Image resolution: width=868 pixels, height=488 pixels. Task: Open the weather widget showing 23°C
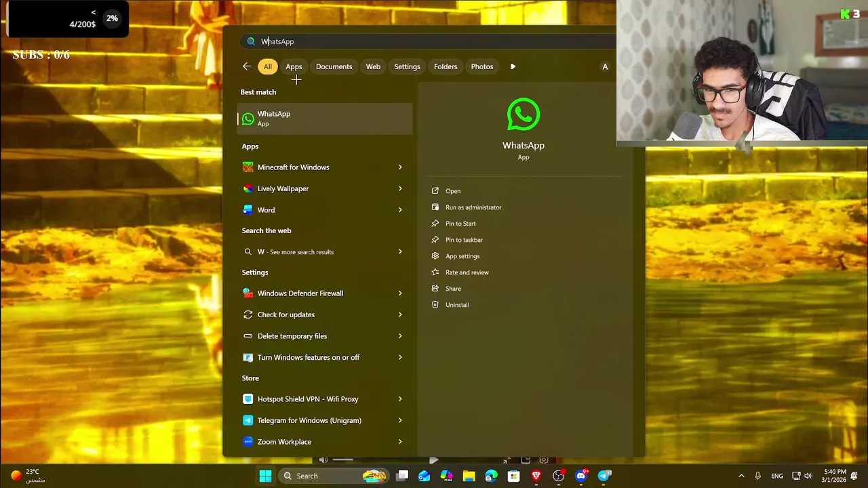click(x=27, y=476)
